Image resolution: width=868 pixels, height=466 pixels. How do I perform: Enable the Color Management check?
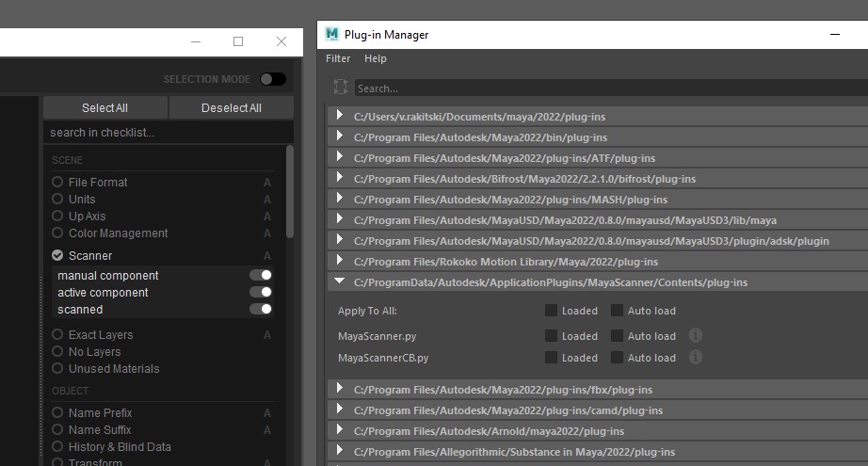click(x=57, y=233)
